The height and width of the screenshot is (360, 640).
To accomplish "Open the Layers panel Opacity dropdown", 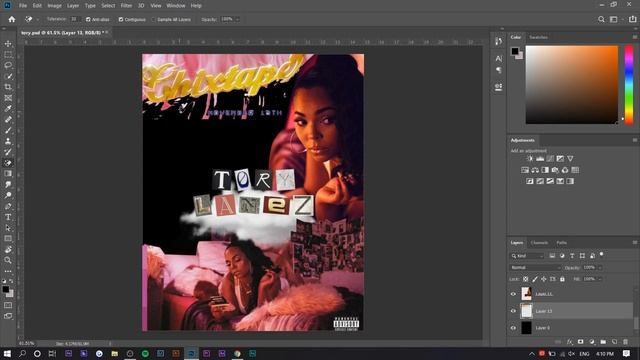I will click(600, 267).
